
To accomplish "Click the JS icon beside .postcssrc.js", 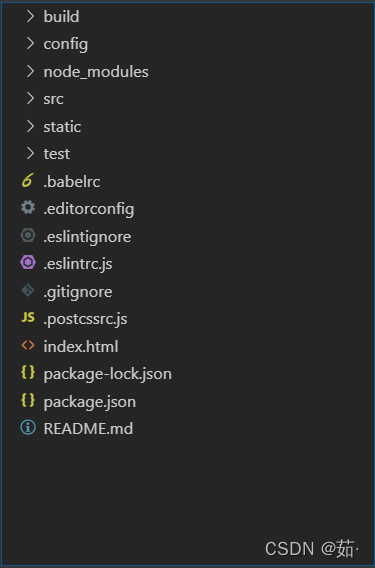I will coord(28,318).
